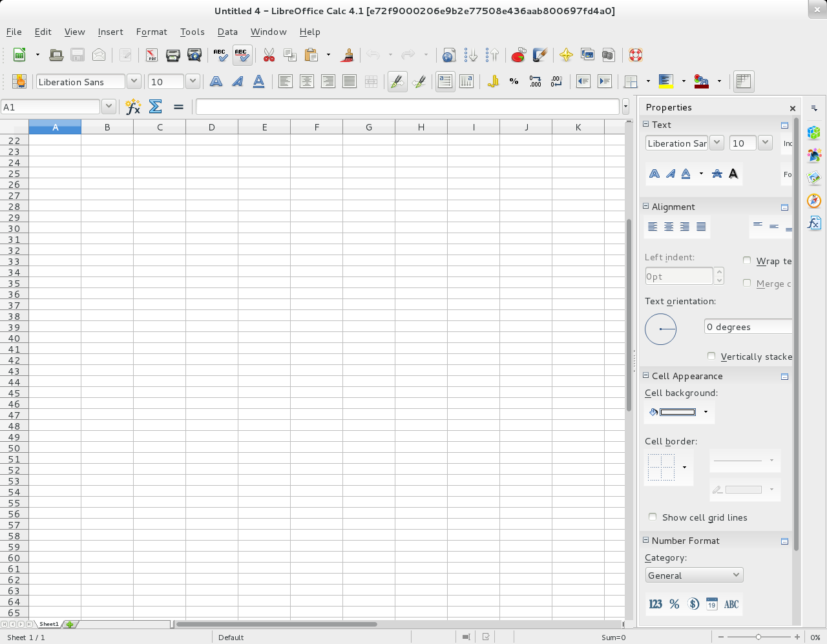Run the spelling check
Image resolution: width=827 pixels, height=644 pixels.
220,55
